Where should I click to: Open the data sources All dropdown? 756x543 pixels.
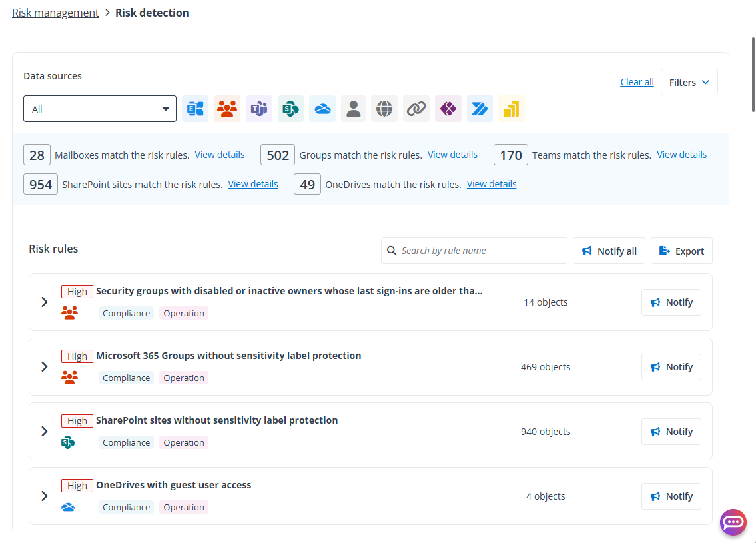coord(99,107)
